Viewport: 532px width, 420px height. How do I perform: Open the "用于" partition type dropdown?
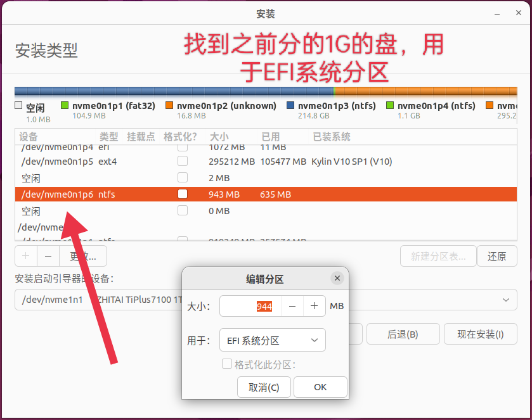click(x=272, y=340)
